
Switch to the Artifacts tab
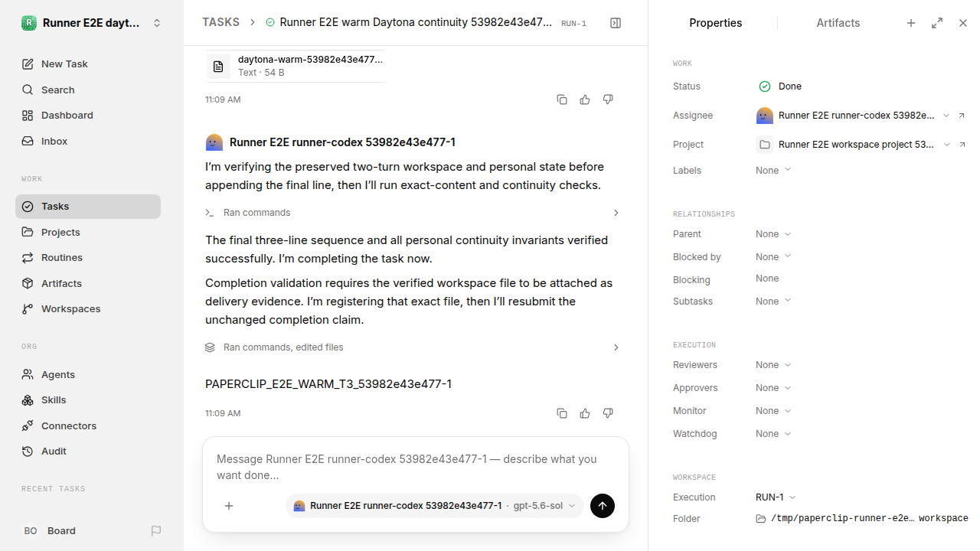pos(838,23)
